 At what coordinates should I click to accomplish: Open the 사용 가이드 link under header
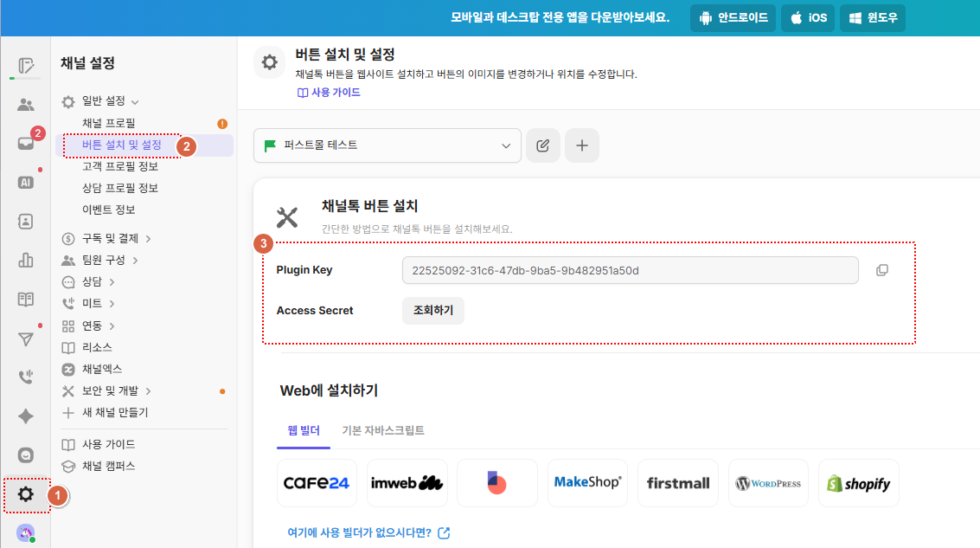click(x=329, y=93)
